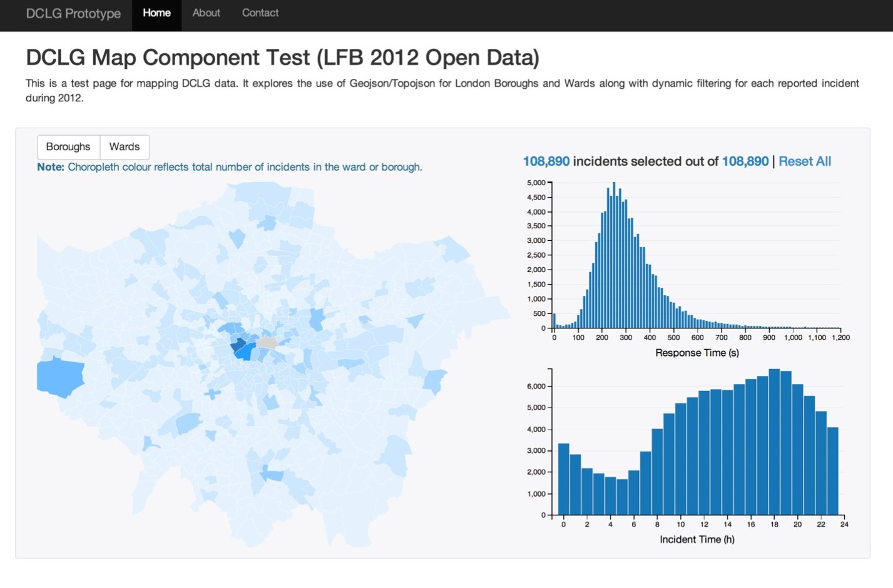Select the darkest blue ward in map centre
Image resolution: width=893 pixels, height=588 pixels.
click(x=238, y=343)
